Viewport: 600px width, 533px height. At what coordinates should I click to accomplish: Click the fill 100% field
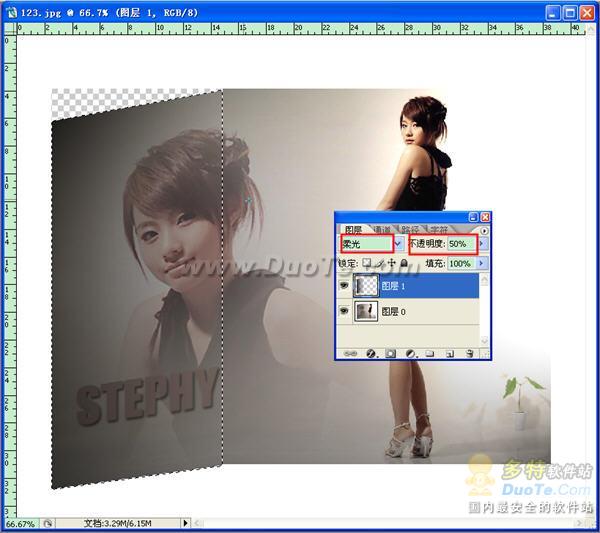pyautogui.click(x=461, y=263)
